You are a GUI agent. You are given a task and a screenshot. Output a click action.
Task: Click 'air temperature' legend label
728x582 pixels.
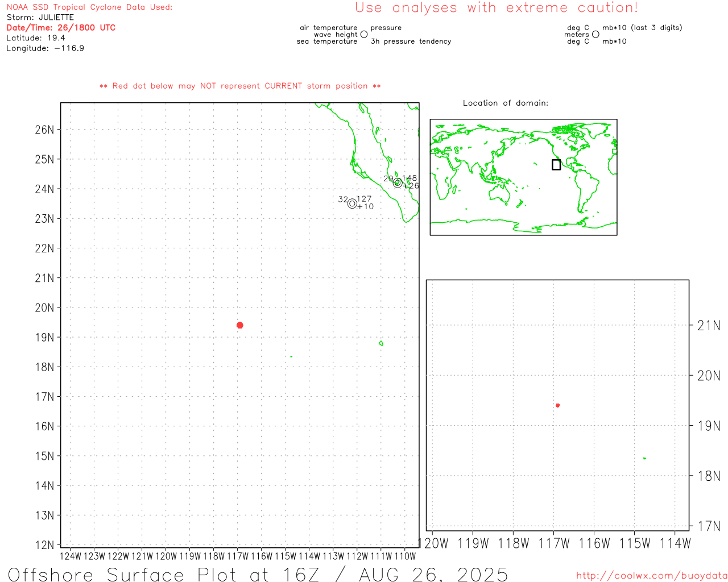(329, 28)
